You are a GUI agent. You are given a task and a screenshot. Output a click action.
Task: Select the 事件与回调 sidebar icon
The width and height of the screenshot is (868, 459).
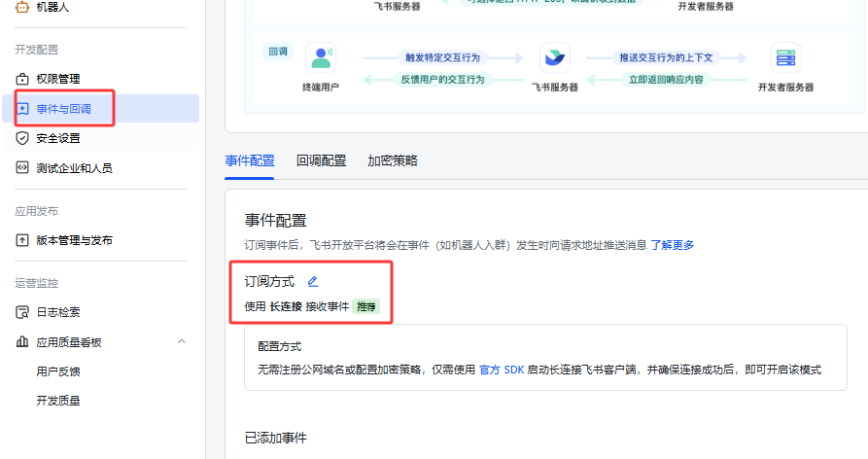click(x=22, y=109)
